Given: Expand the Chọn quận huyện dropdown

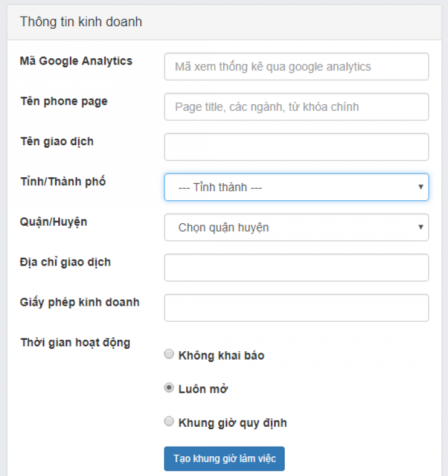Looking at the screenshot, I should coord(296,227).
